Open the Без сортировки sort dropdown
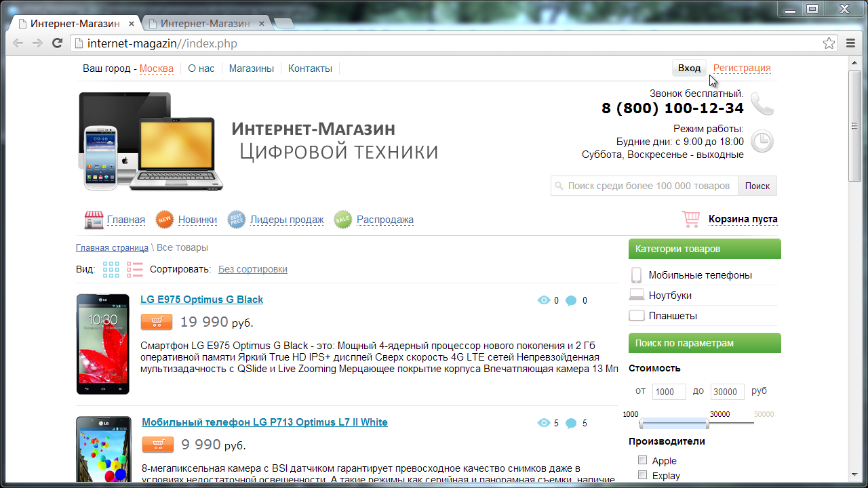This screenshot has height=488, width=868. [x=253, y=269]
